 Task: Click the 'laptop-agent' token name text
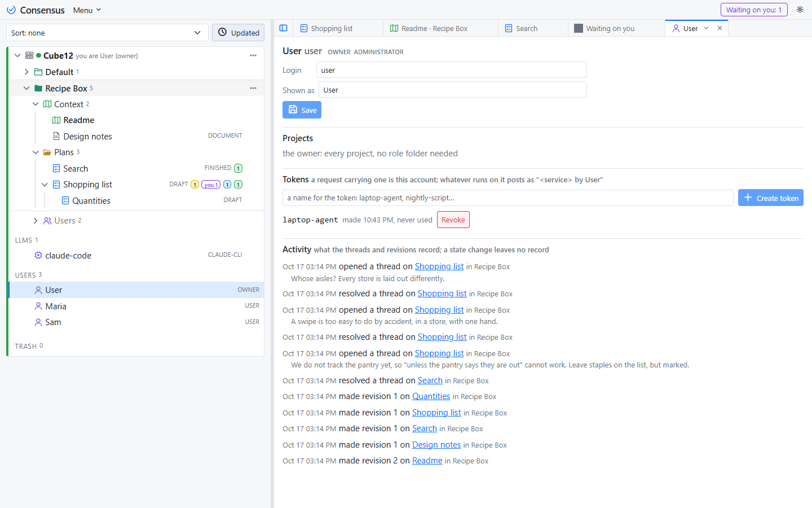(310, 220)
